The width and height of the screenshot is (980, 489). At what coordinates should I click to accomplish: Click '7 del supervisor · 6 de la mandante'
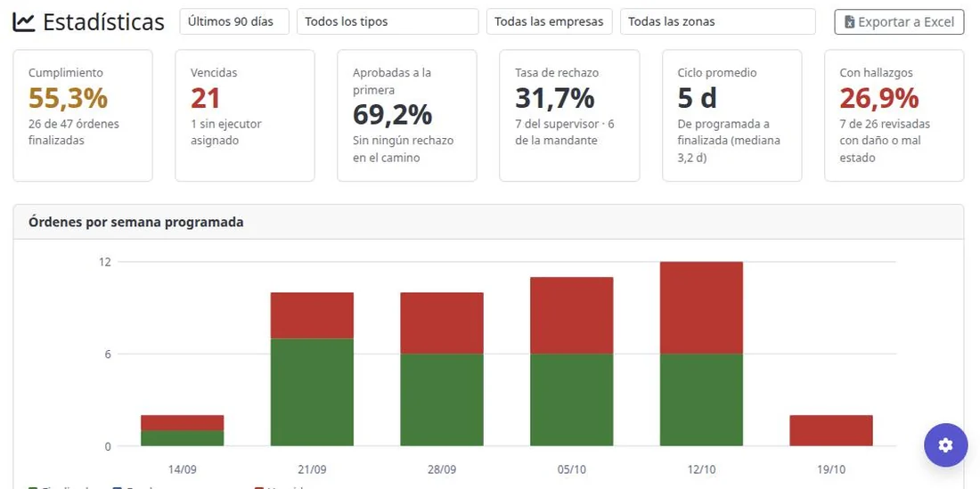(x=564, y=132)
